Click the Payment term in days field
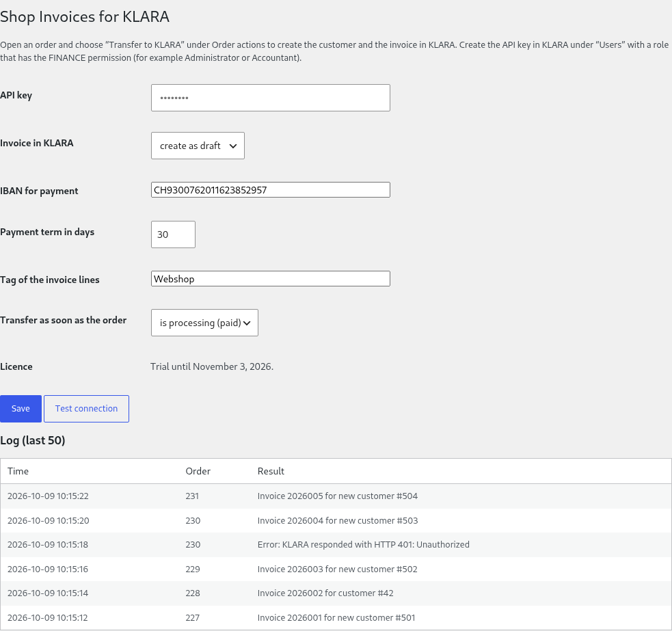Viewport: 672px width, 631px height. pyautogui.click(x=173, y=234)
